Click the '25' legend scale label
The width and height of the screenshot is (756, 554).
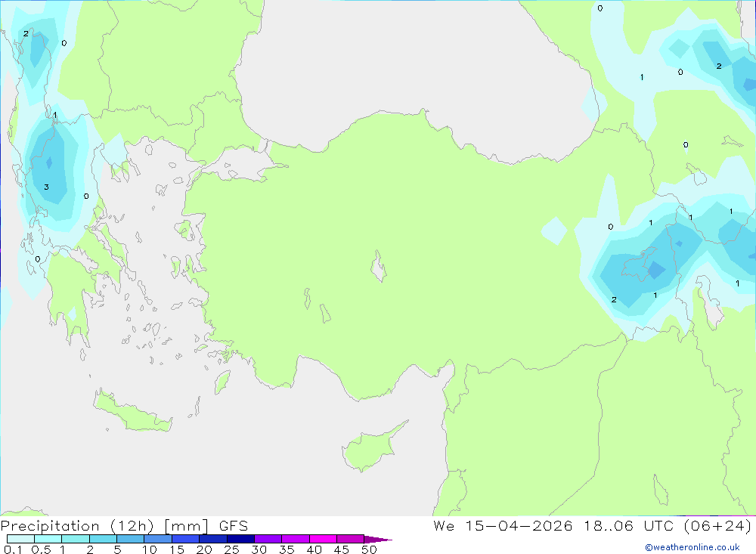231,549
